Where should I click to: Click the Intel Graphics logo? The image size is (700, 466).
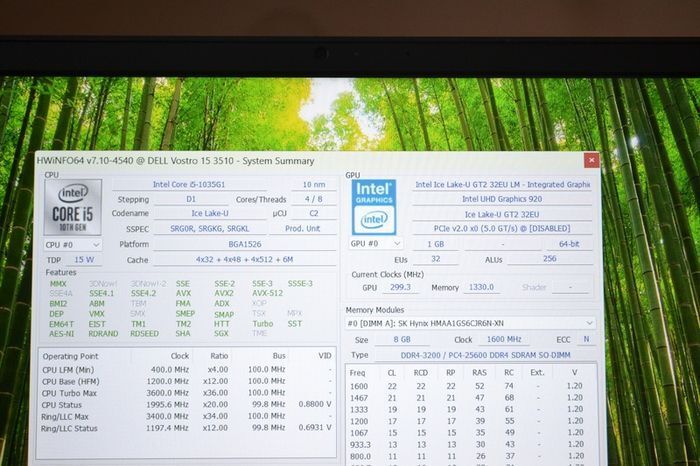pos(374,207)
